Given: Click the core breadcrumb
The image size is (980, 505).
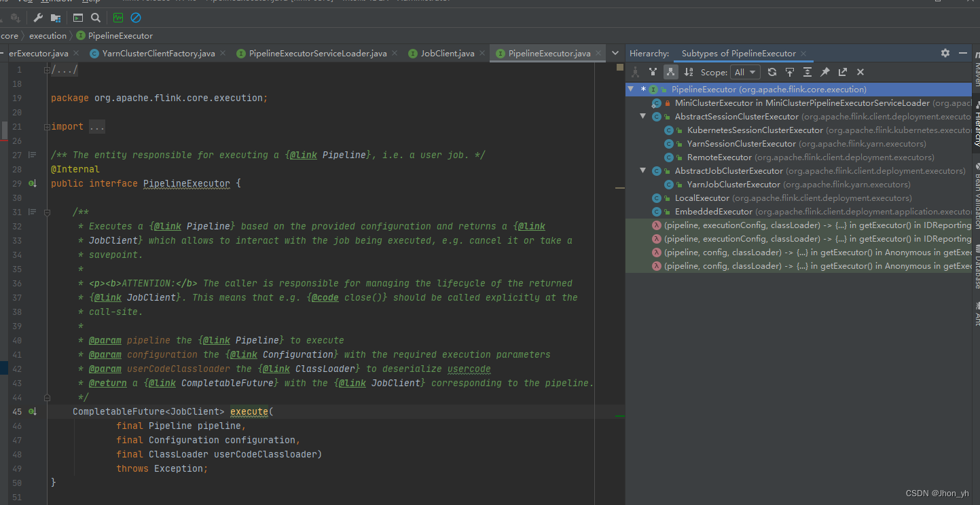Looking at the screenshot, I should pos(10,35).
